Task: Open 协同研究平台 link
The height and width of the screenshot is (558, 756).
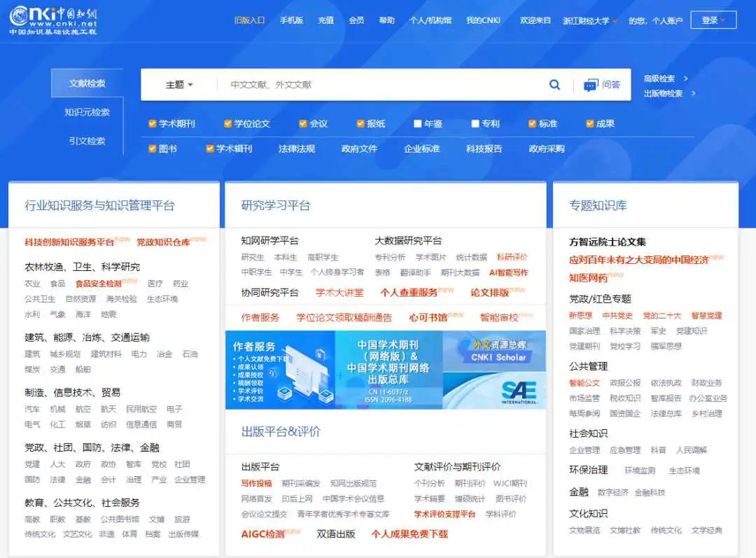Action: point(270,293)
